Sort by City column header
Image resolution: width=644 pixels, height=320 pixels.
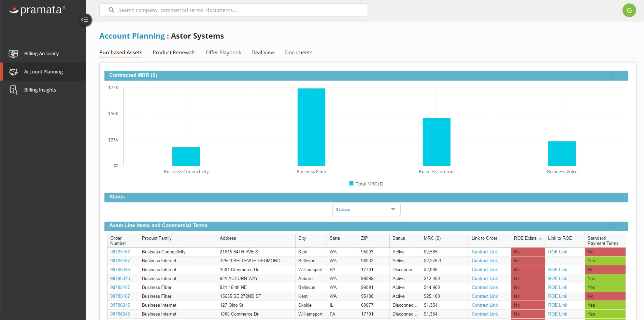coord(311,241)
